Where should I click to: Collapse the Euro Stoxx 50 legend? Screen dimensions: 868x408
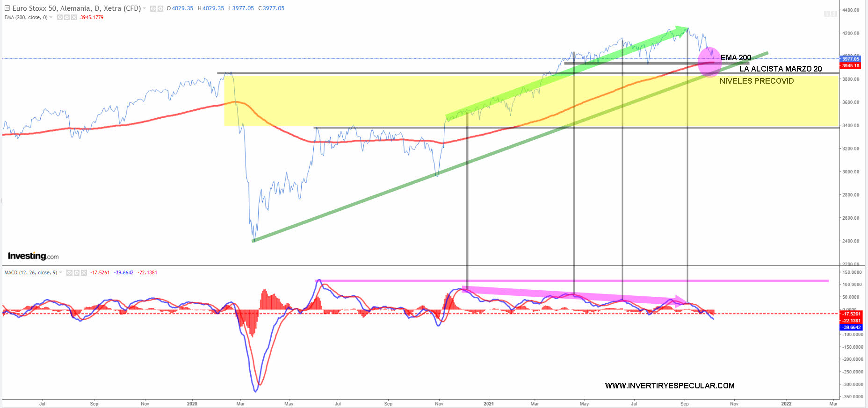7,8
